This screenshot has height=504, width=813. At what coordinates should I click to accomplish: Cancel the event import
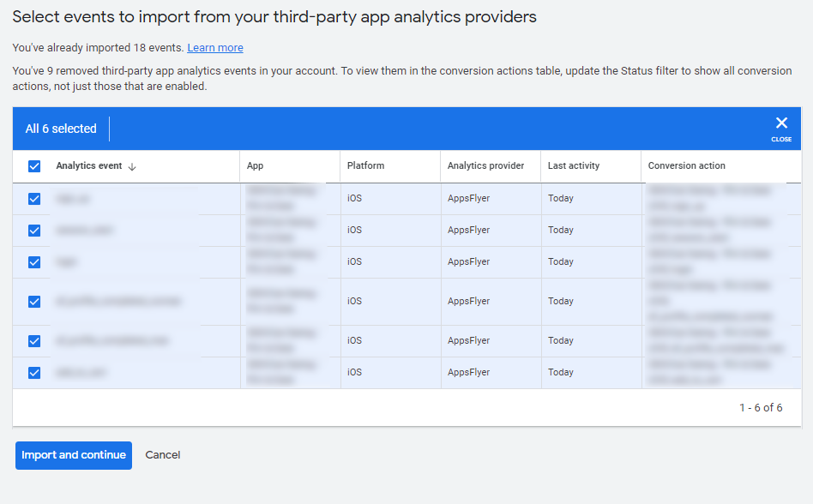pyautogui.click(x=163, y=455)
